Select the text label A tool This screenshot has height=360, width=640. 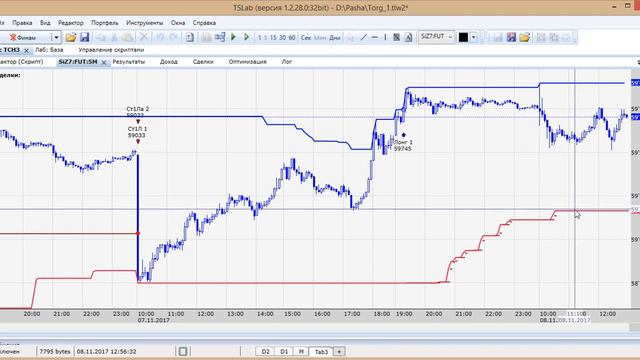408,38
